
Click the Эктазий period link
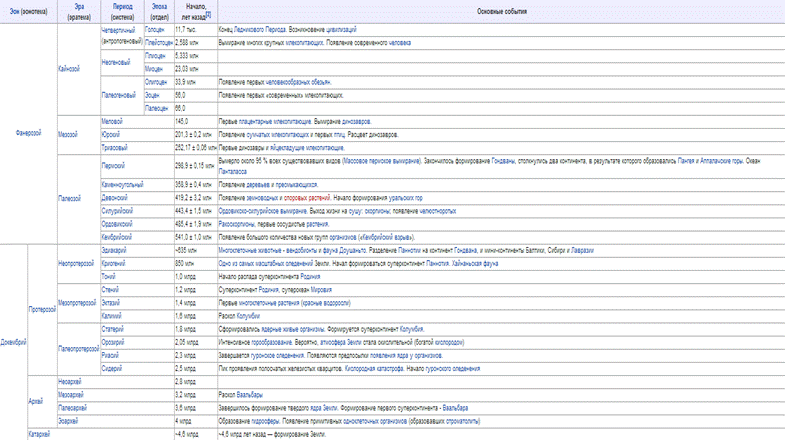pyautogui.click(x=111, y=303)
